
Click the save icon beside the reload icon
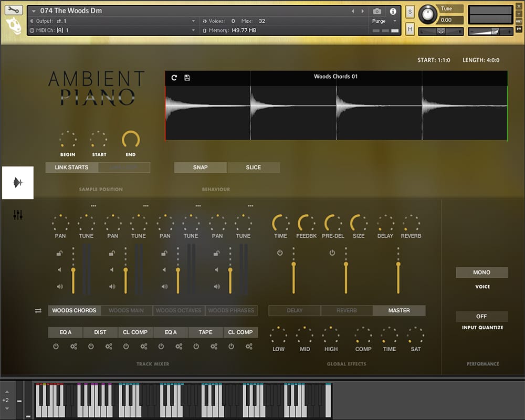pos(187,78)
